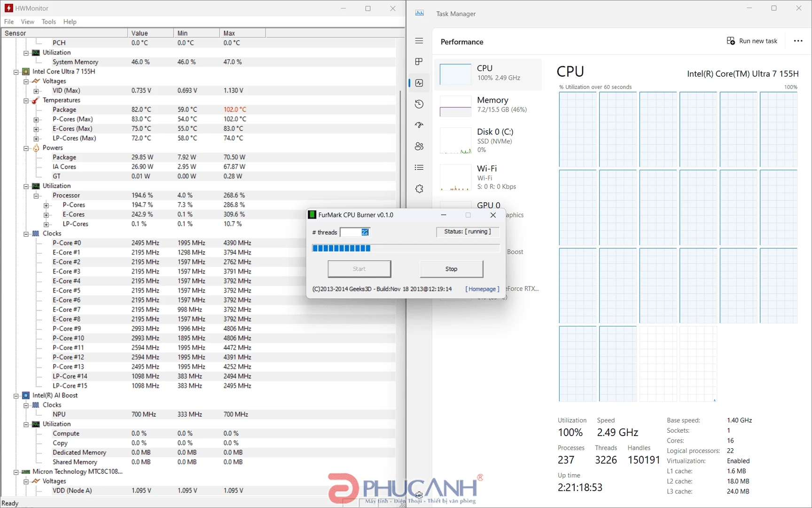Expand the LP-Cores (Max) temperature row
Screen dimensions: 812x508
click(36, 139)
